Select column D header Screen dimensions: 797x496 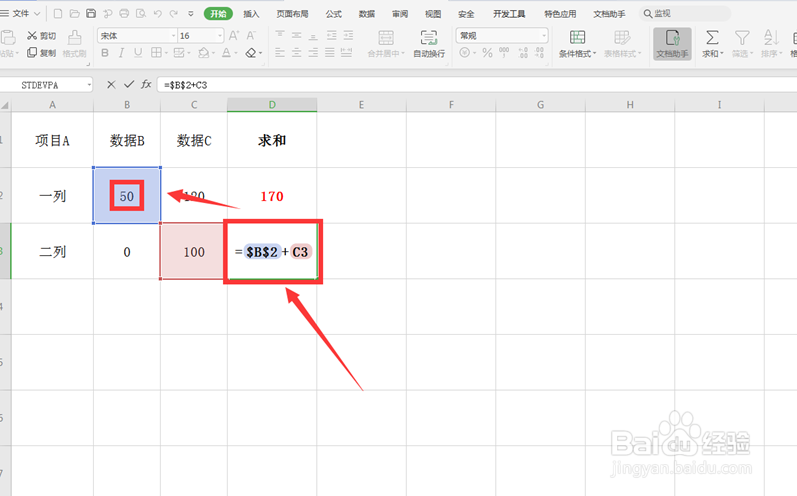coord(272,105)
